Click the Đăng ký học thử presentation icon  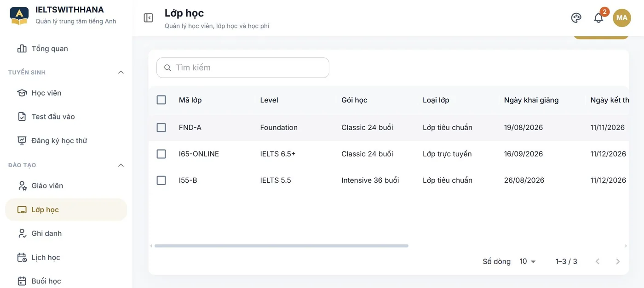(22, 141)
